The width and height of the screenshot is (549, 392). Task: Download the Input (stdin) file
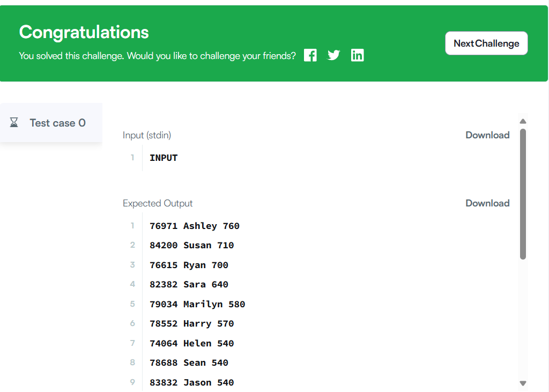point(487,135)
